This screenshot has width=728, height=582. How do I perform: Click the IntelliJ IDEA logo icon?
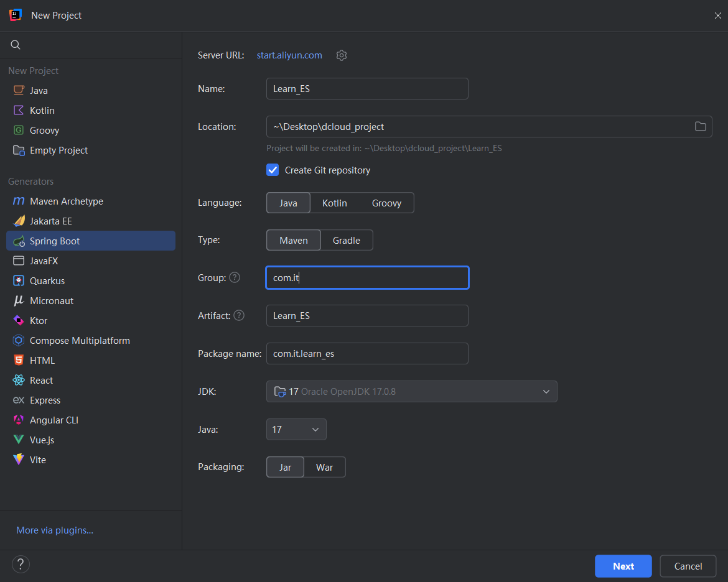pyautogui.click(x=16, y=15)
